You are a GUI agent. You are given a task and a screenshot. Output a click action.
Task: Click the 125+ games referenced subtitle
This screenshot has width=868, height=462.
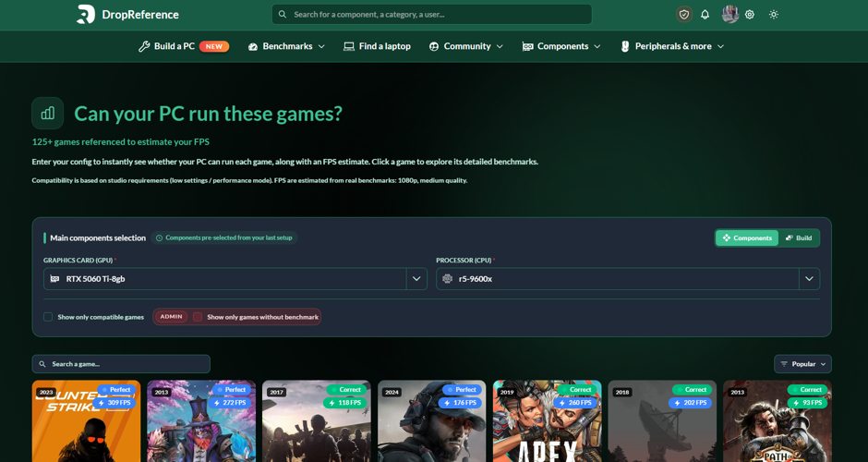(121, 141)
